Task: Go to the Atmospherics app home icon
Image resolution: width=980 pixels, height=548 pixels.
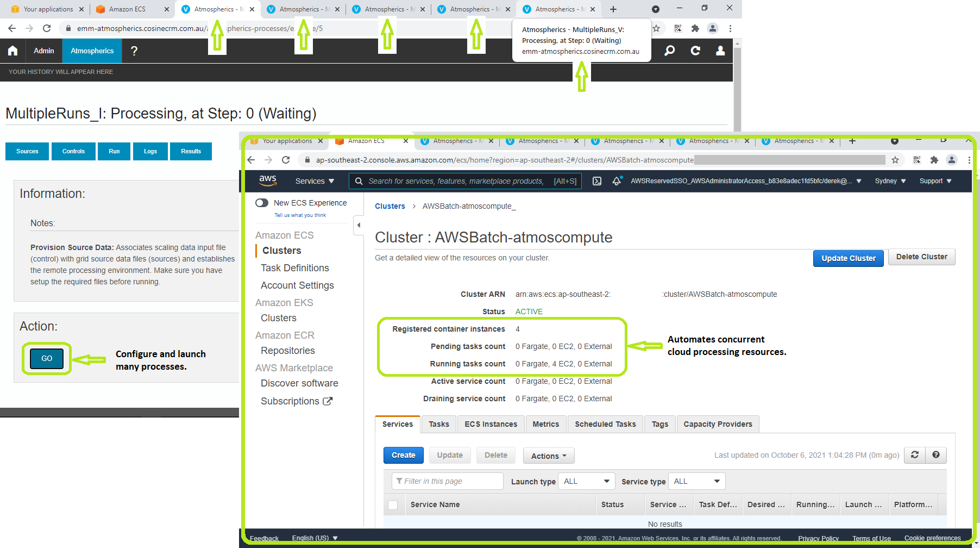Action: pyautogui.click(x=12, y=51)
